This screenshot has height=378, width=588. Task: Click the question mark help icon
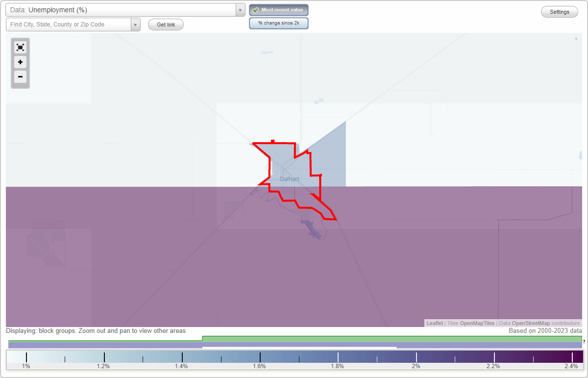tap(584, 341)
